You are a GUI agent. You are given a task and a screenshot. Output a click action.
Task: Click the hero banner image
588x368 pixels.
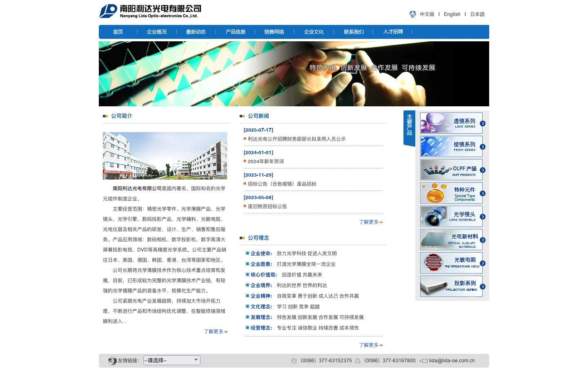pos(294,74)
